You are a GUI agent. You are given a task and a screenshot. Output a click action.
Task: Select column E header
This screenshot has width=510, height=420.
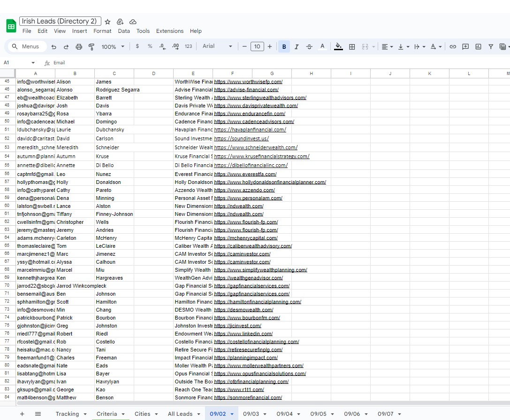[193, 74]
